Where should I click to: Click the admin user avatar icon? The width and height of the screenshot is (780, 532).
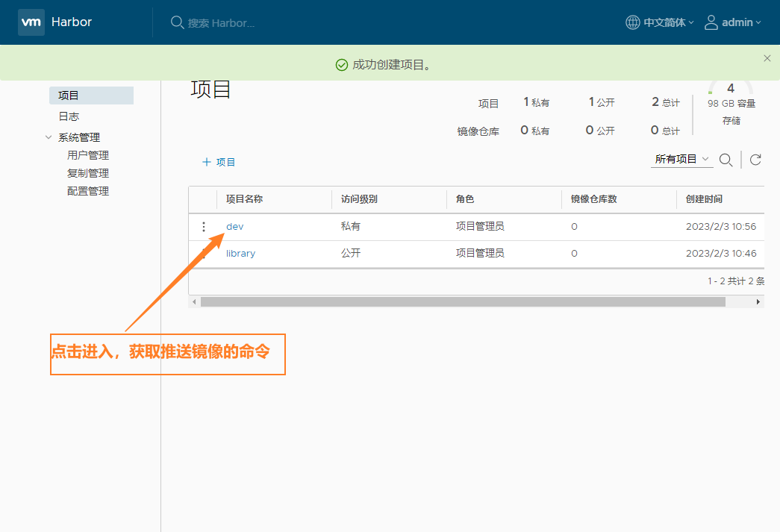711,22
